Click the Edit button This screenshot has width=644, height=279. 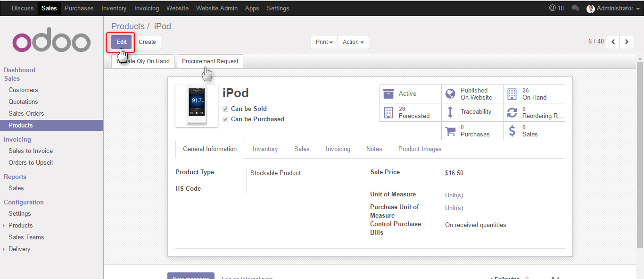tap(122, 42)
